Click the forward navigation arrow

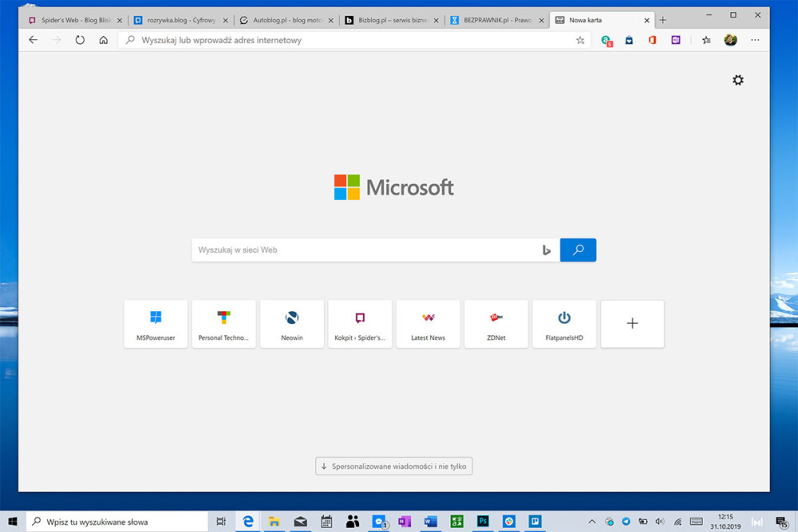tap(57, 40)
